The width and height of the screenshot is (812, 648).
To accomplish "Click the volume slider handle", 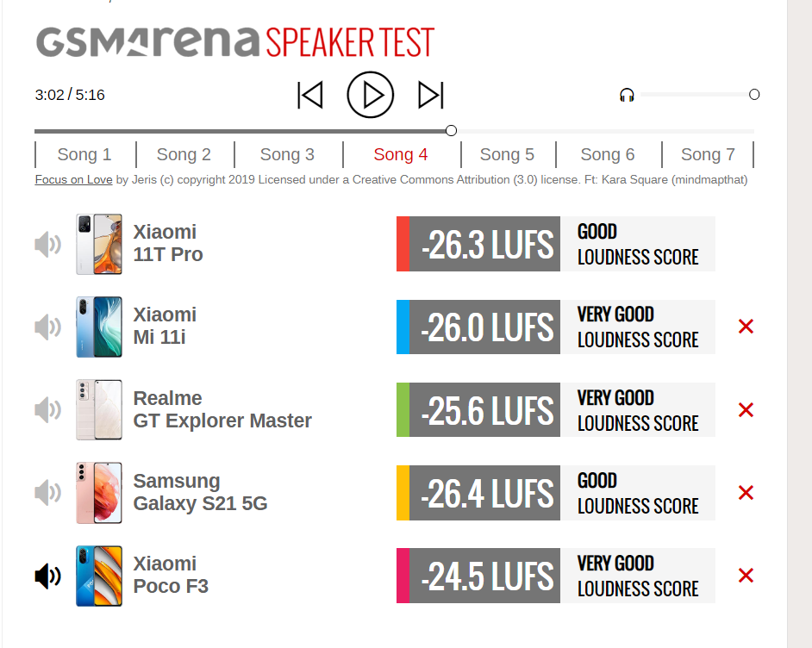I will [754, 94].
